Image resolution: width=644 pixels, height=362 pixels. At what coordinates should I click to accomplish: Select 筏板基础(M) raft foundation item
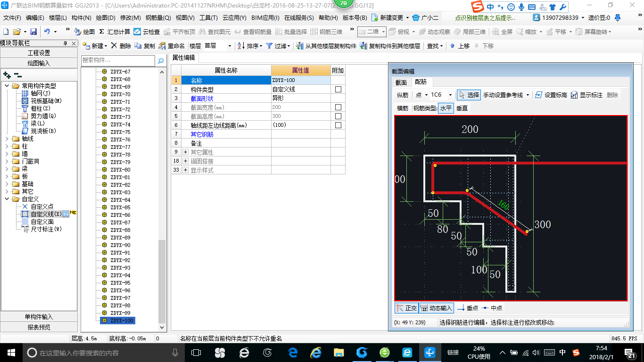pos(42,101)
